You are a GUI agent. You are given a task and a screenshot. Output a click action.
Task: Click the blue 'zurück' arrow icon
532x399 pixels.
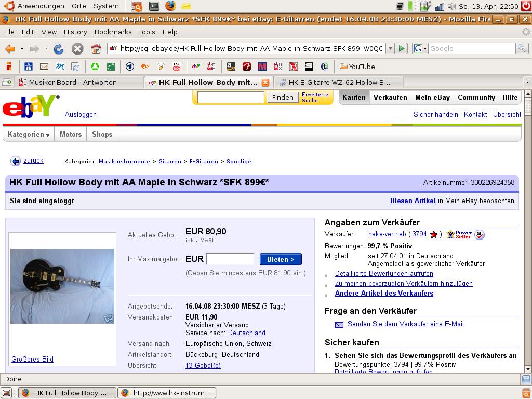click(15, 161)
